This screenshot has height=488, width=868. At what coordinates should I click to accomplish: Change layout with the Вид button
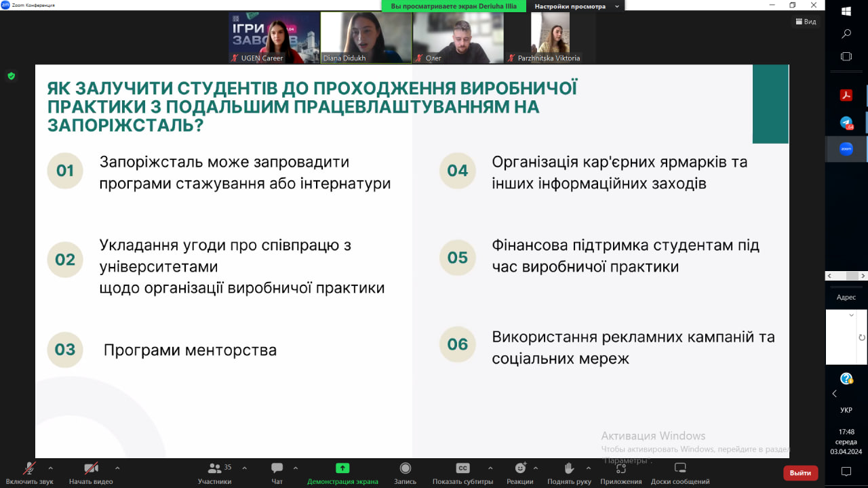806,22
